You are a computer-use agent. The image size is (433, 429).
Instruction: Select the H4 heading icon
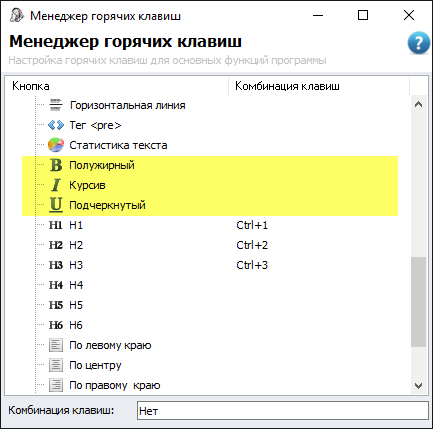click(x=56, y=285)
